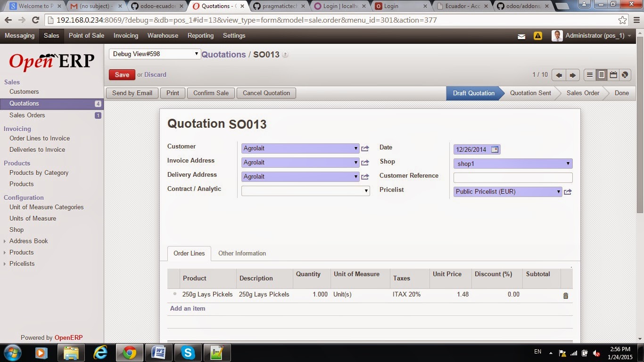This screenshot has height=362, width=644.
Task: Expand Pricelists in the sidebar
Action: (22, 263)
